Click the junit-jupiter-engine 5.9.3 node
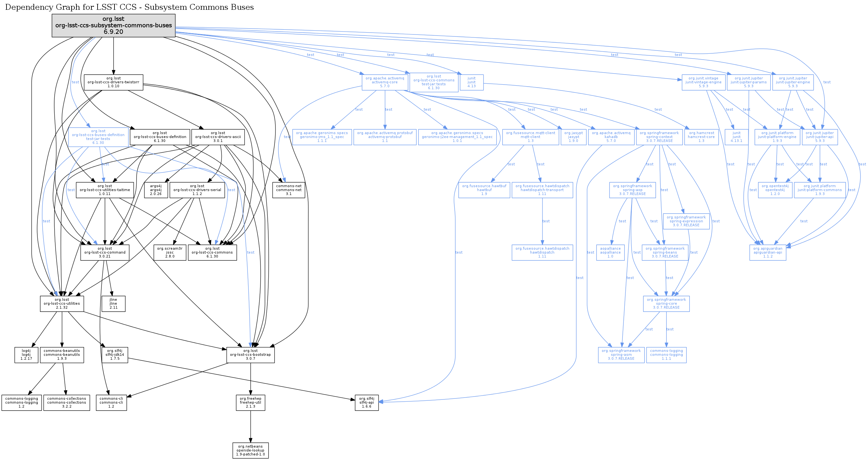 (793, 82)
